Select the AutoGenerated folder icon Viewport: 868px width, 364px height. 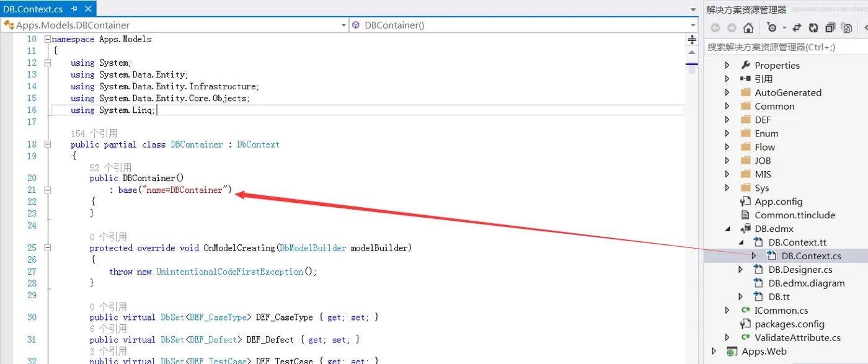coord(746,92)
